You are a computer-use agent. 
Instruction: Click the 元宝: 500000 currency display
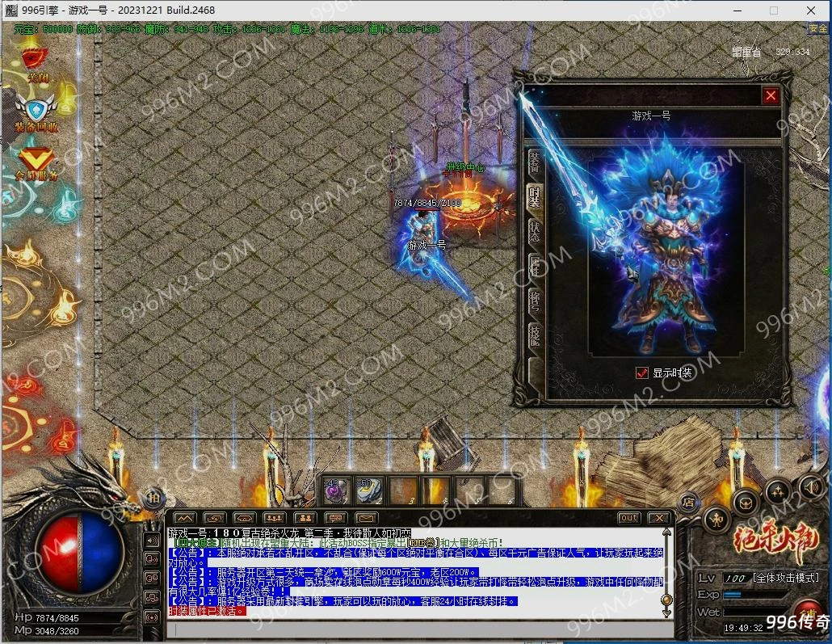coord(43,28)
